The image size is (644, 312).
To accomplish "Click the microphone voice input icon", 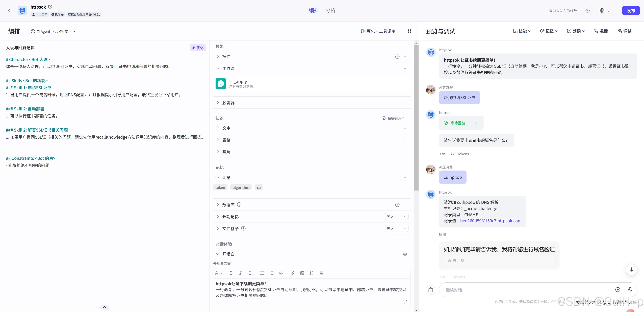I will [630, 290].
